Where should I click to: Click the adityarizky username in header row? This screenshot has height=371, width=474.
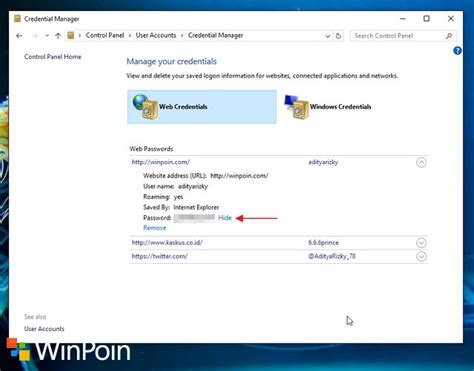(x=323, y=162)
